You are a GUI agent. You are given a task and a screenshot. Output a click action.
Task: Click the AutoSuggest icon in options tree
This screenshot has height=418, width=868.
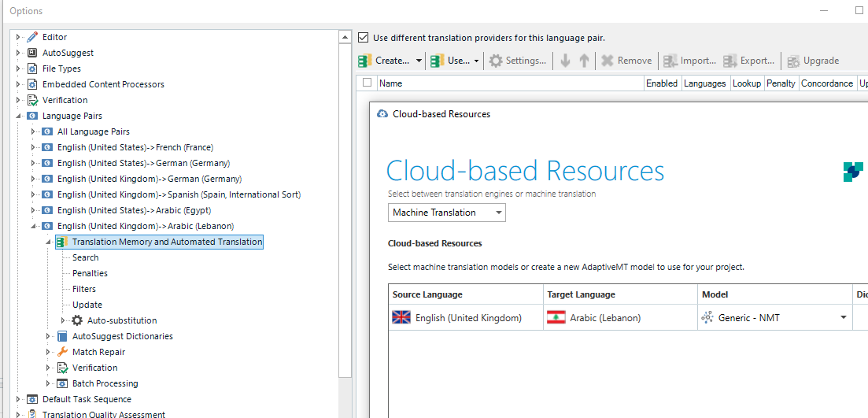pyautogui.click(x=33, y=54)
